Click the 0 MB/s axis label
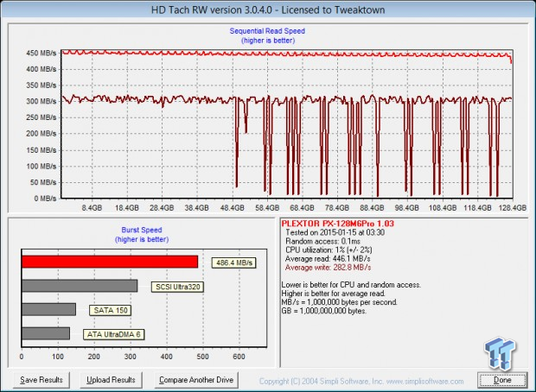 pos(45,199)
